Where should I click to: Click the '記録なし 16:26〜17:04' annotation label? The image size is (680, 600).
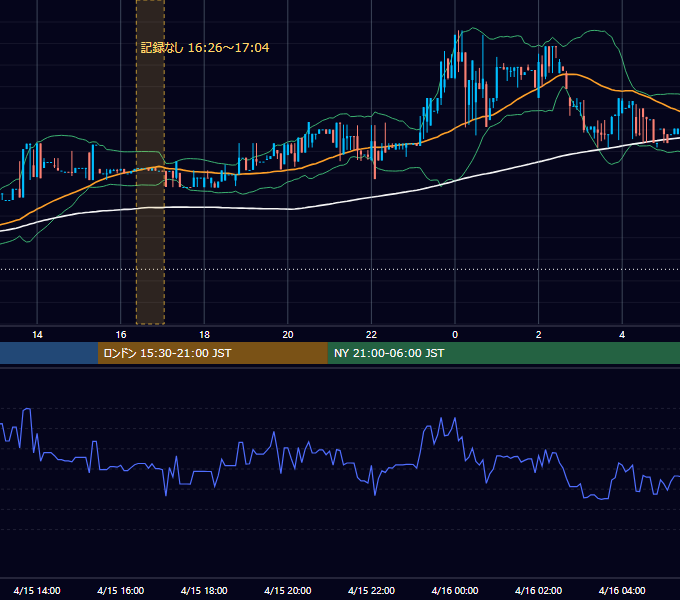(x=205, y=48)
